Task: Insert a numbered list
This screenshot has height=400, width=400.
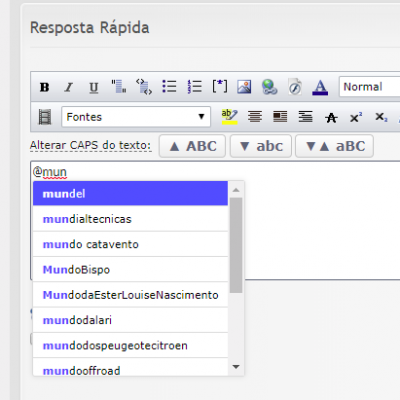Action: point(195,87)
